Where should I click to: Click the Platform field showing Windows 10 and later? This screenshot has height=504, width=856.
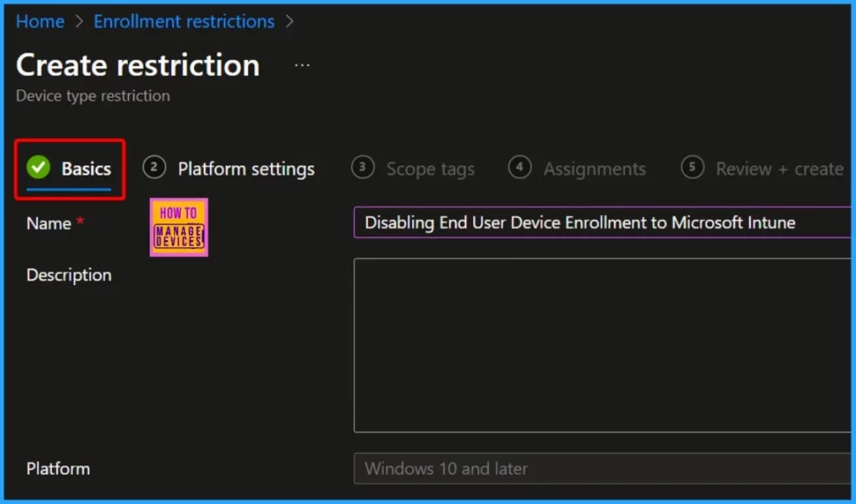pyautogui.click(x=602, y=469)
